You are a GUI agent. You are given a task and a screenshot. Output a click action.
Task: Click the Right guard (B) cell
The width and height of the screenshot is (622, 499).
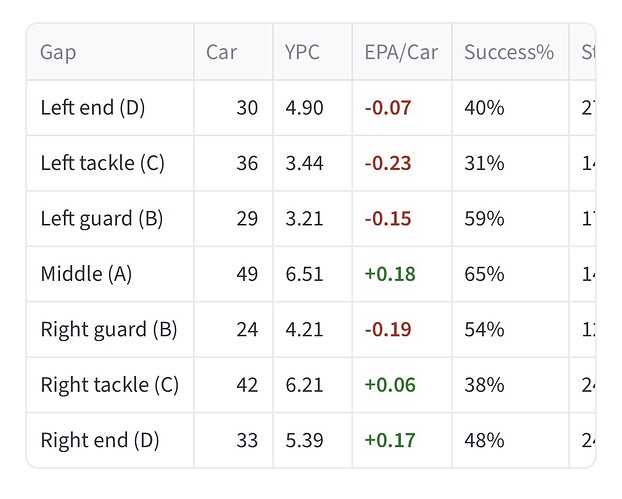(x=108, y=329)
